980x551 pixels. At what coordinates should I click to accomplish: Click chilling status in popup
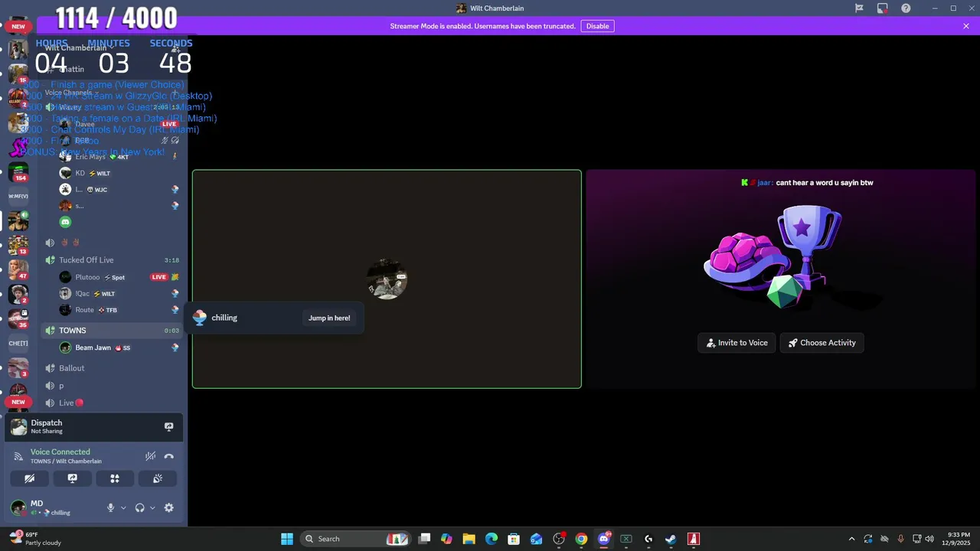[224, 318]
